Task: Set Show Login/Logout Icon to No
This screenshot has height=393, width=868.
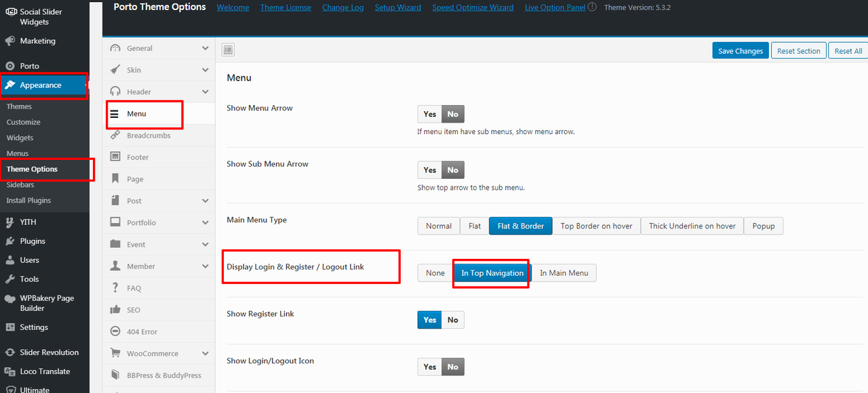Action: pyautogui.click(x=453, y=367)
